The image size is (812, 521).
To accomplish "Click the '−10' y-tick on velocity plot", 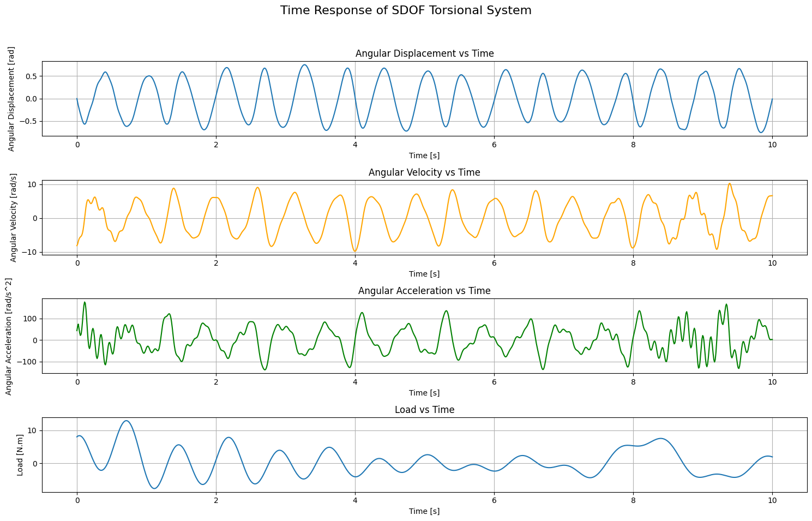I will (29, 252).
